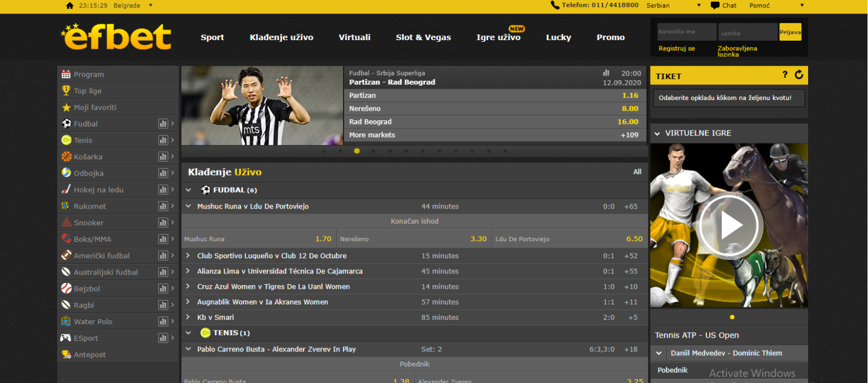Click the Antepost icon in sidebar

pos(66,355)
